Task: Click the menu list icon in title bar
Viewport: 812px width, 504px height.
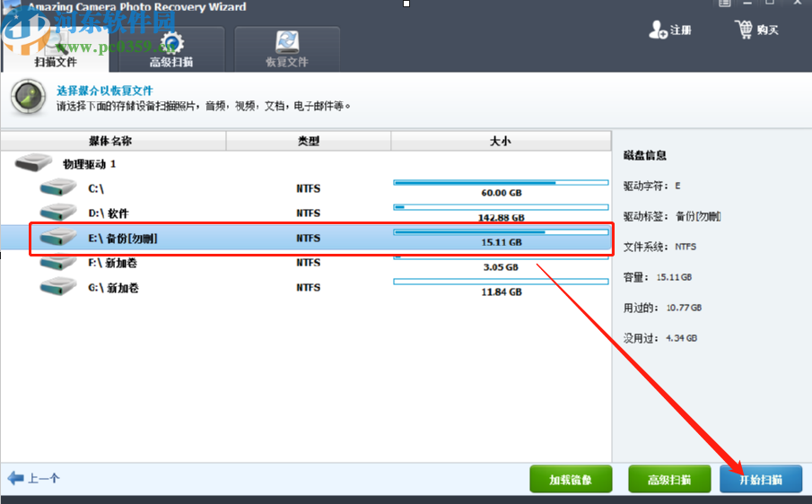Action: coord(724,3)
